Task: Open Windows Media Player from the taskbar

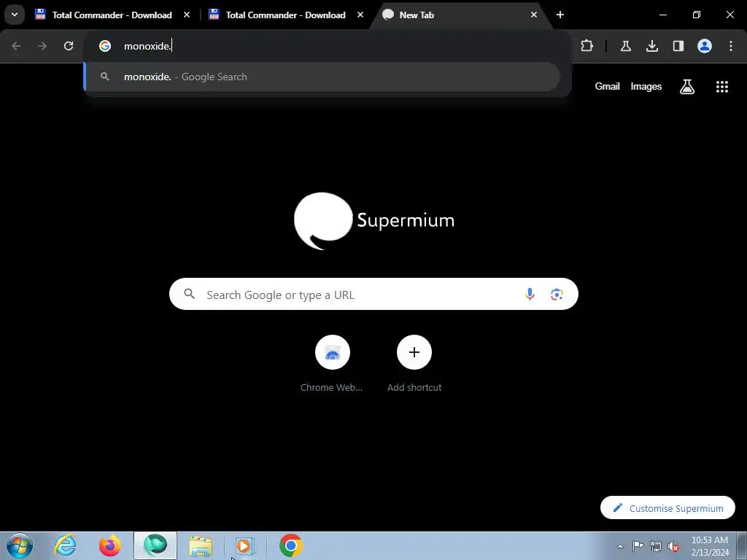Action: (245, 545)
